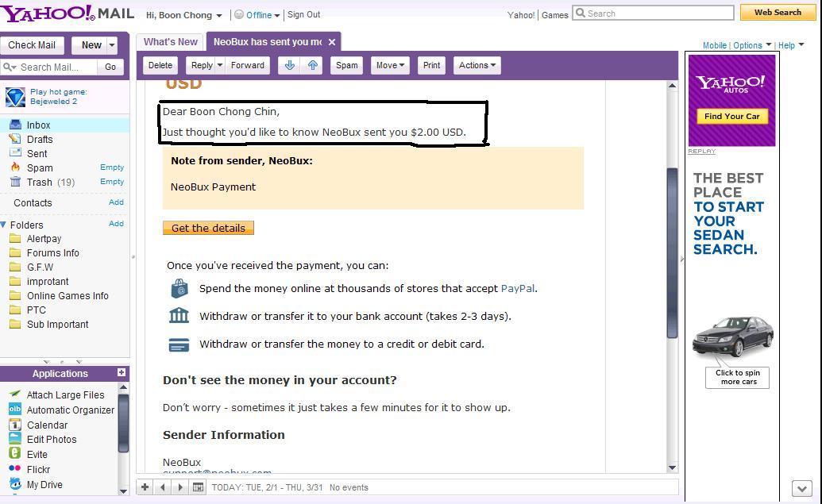Click the Evite application icon
Screen dimensions: 822x504
[x=15, y=453]
